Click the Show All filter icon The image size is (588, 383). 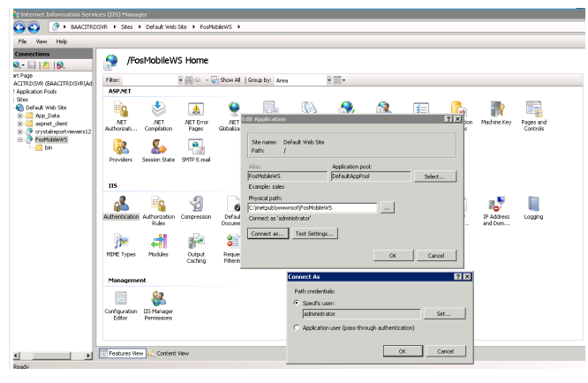225,80
